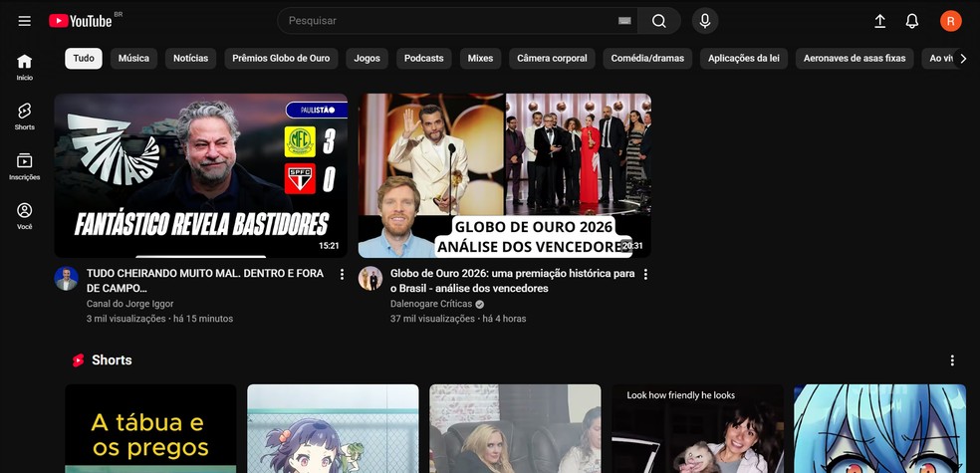Open the Globo de Ouro 2026 thumbnail
Viewport: 980px width, 473px height.
[504, 175]
